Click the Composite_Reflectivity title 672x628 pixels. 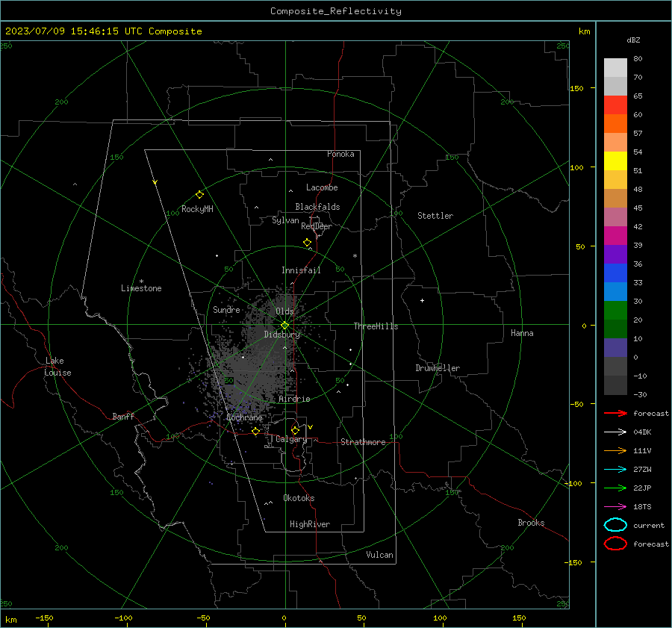pos(335,11)
